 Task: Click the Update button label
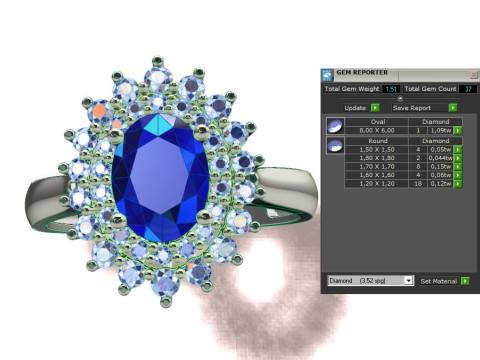point(355,108)
